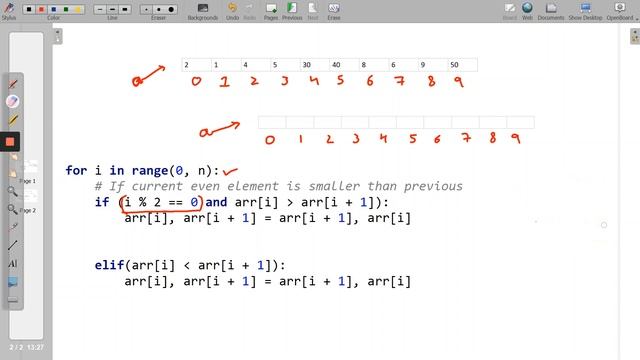Select the blue pen color
This screenshot has width=640, height=360.
click(x=53, y=9)
